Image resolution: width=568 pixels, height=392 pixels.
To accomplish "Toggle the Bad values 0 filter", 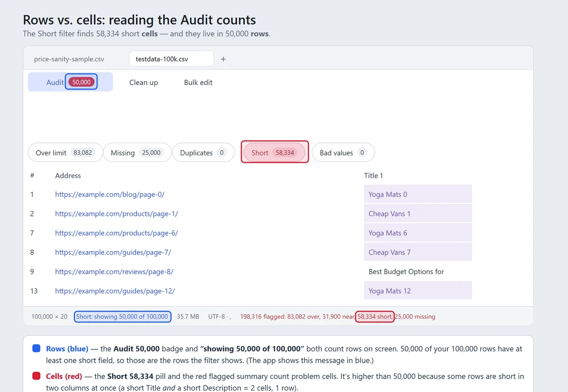I will click(x=344, y=152).
